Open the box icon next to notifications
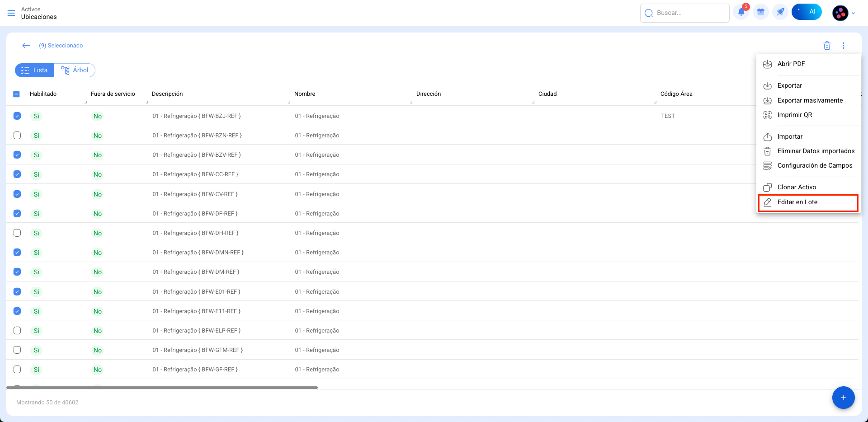 pyautogui.click(x=761, y=13)
